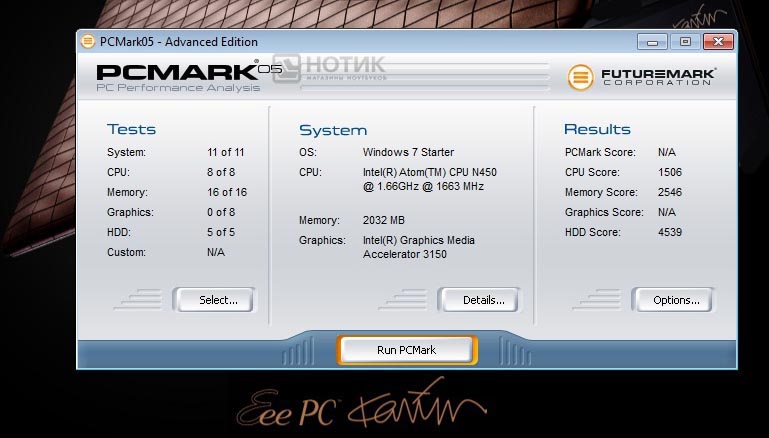Viewport: 769px width, 438px height.
Task: Click the Custom tests N/A value
Action: pos(216,252)
